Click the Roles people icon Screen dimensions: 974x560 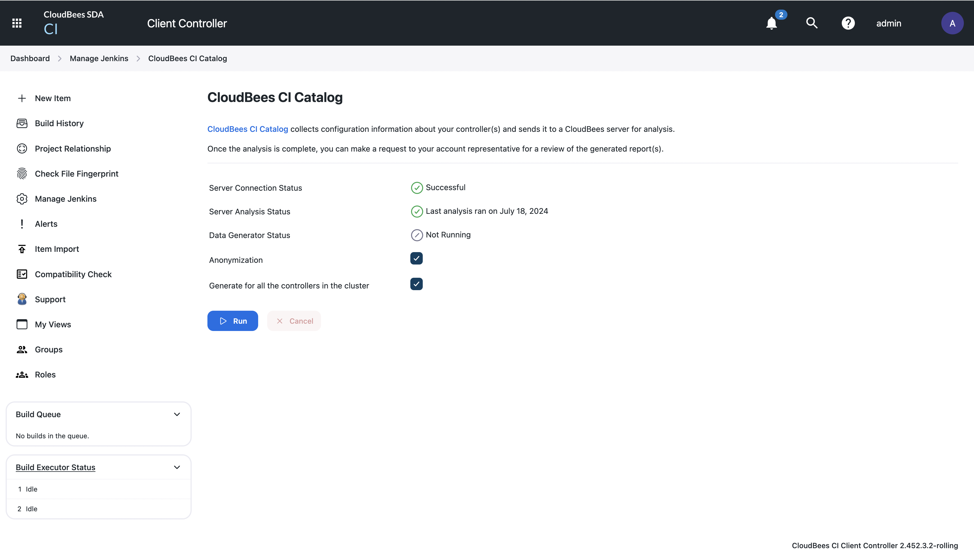[x=22, y=375]
